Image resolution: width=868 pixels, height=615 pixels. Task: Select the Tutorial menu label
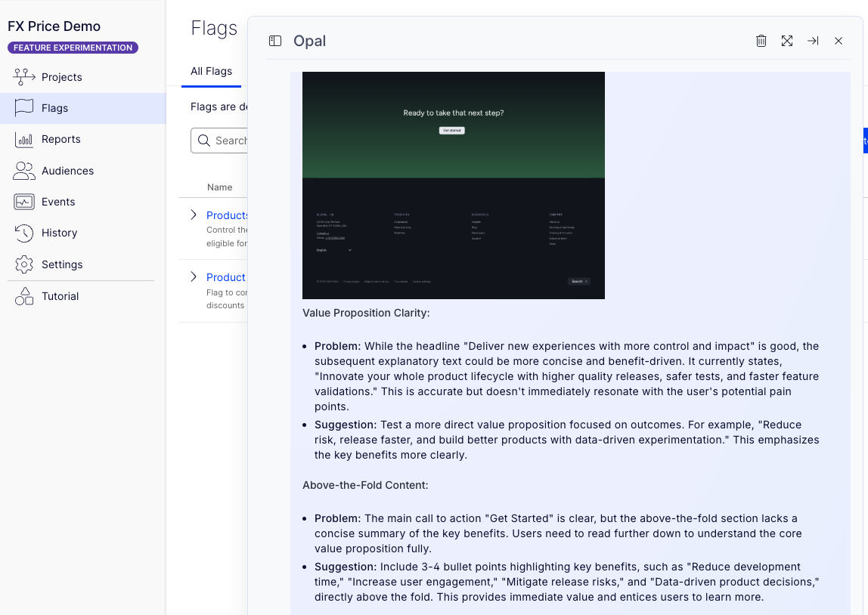[60, 296]
